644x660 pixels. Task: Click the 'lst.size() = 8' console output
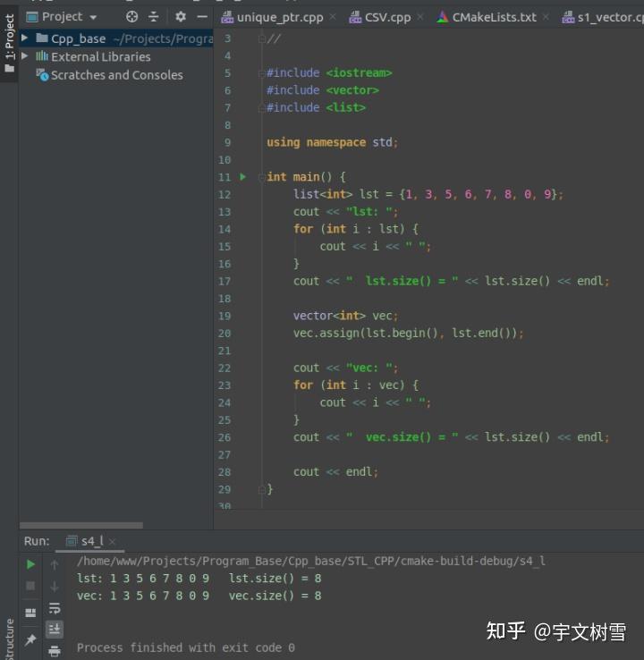click(x=275, y=579)
